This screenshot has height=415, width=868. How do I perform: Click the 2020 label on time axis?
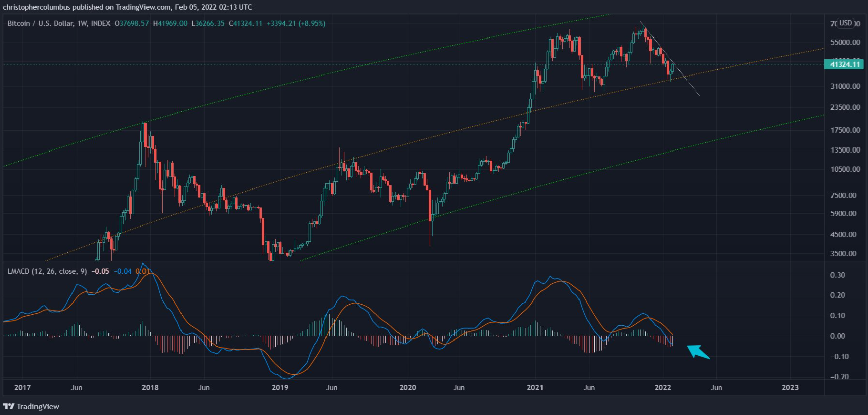(x=407, y=387)
